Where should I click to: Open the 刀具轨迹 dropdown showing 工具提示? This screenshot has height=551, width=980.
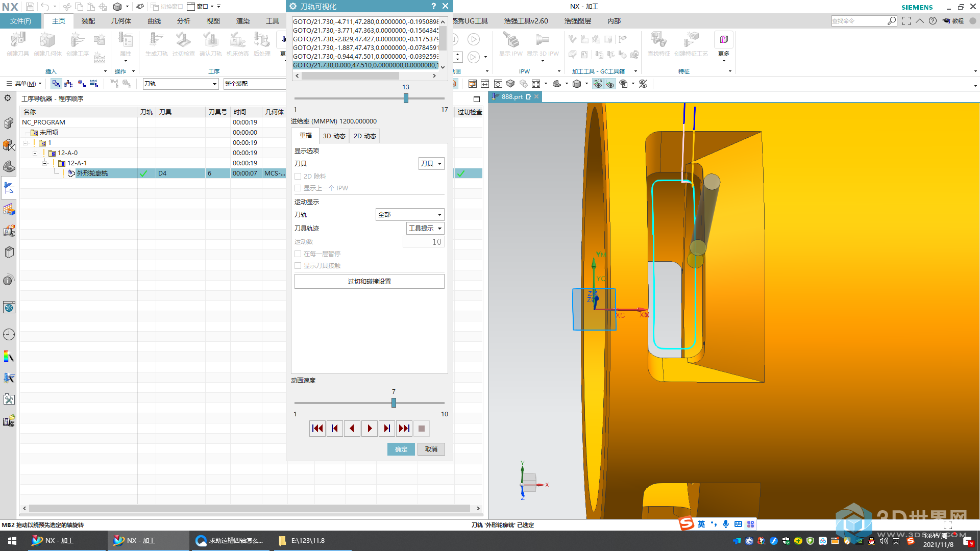tap(425, 229)
